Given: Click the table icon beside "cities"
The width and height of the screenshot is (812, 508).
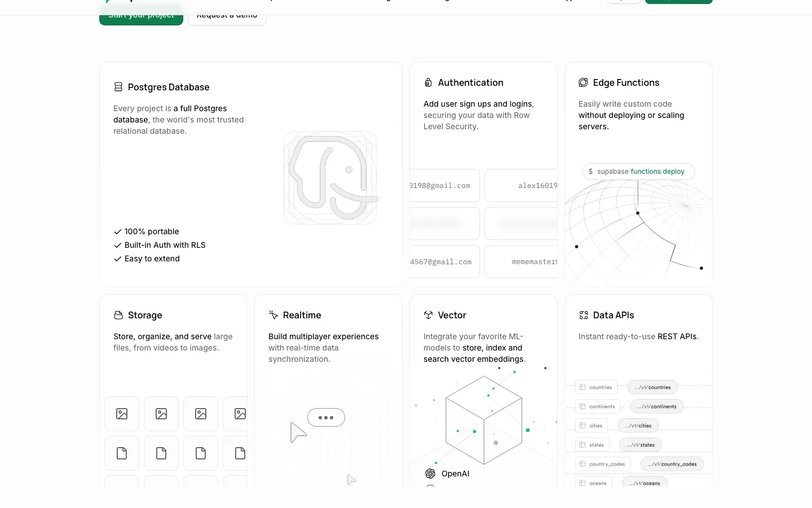Looking at the screenshot, I should point(582,426).
